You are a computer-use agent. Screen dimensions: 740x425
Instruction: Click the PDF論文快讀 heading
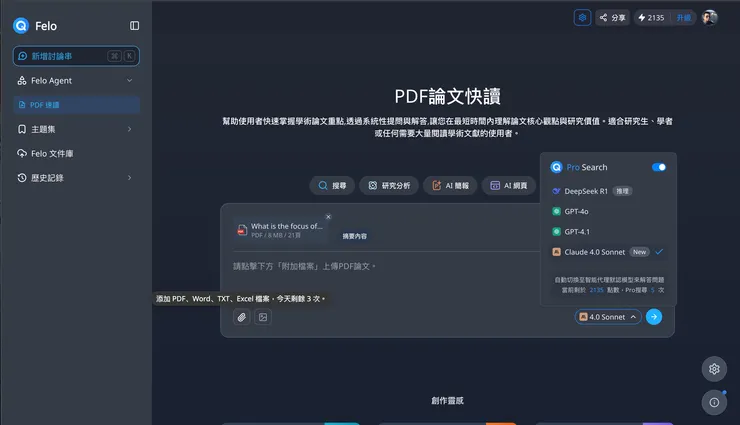pyautogui.click(x=447, y=96)
